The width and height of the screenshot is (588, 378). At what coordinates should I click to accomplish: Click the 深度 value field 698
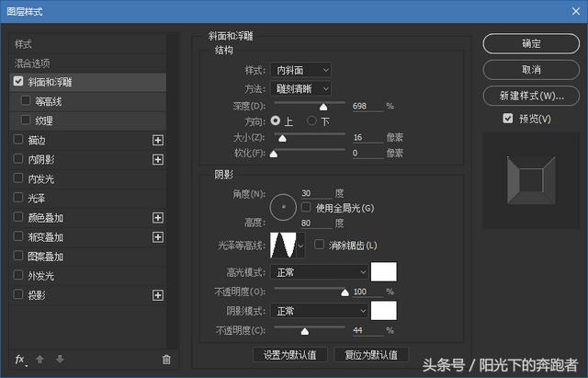pos(367,107)
